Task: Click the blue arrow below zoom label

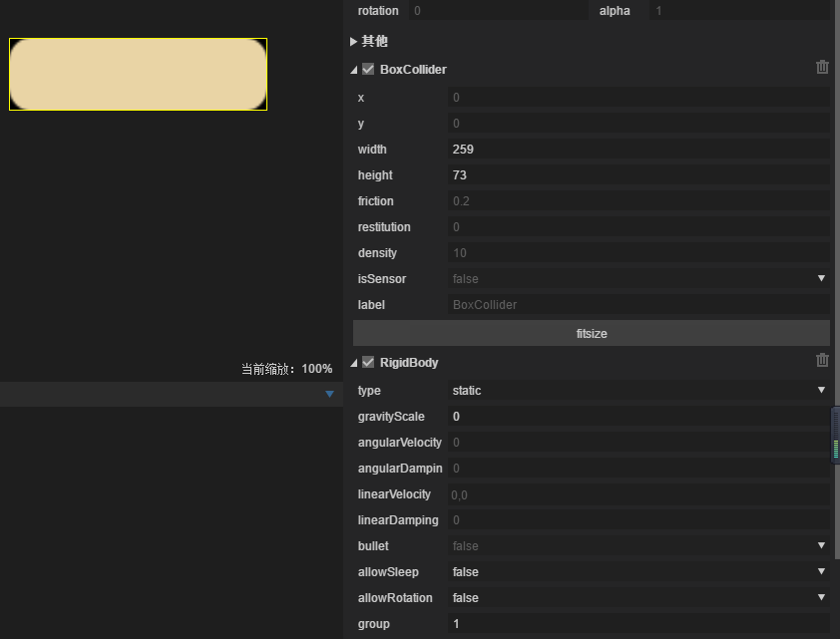Action: 329,395
